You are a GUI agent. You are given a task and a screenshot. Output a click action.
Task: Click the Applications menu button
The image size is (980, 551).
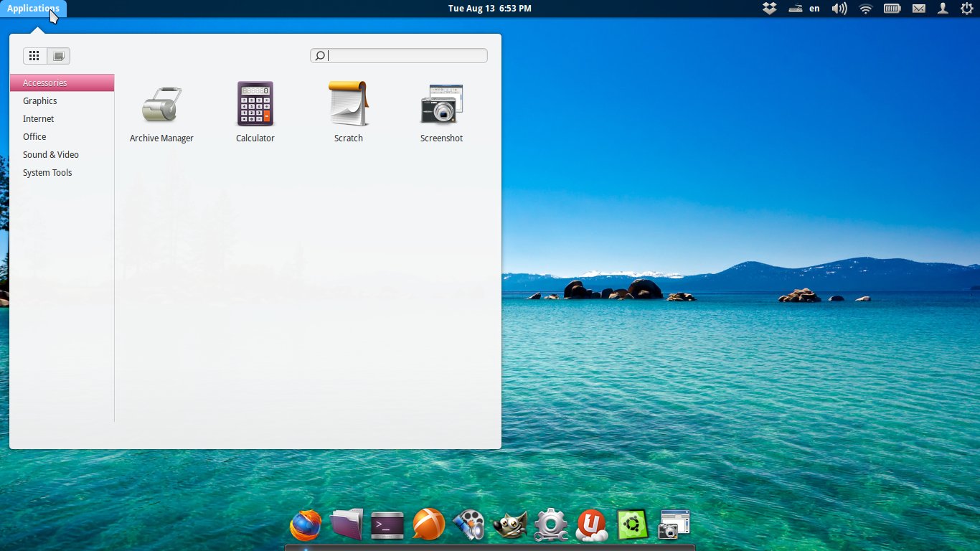click(33, 9)
